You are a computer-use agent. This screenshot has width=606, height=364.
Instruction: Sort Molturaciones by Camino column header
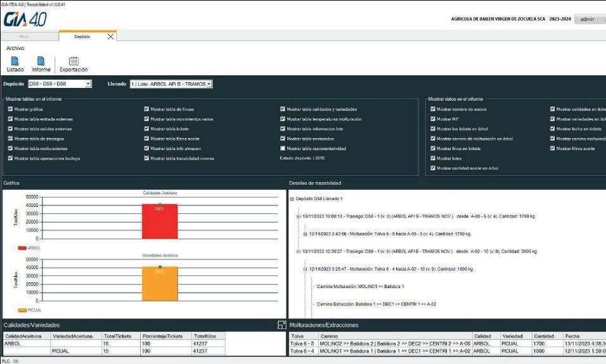(x=395, y=336)
